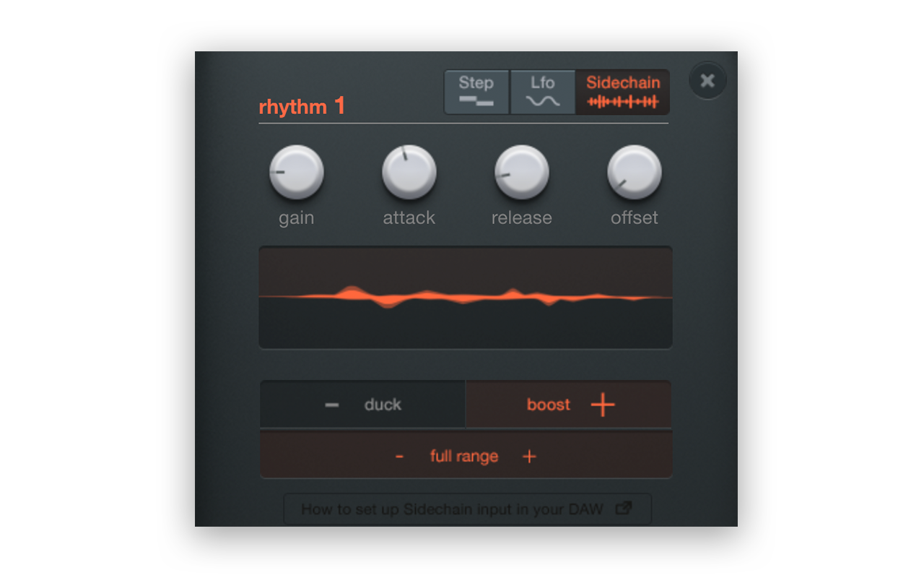The height and width of the screenshot is (578, 924).
Task: Click the plus icon right of full range
Action: coord(529,457)
